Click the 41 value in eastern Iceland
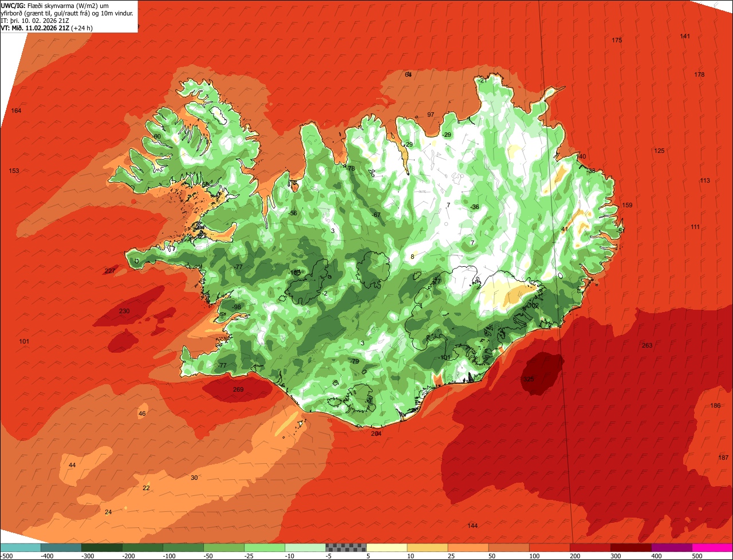The height and width of the screenshot is (560, 733). 564,230
